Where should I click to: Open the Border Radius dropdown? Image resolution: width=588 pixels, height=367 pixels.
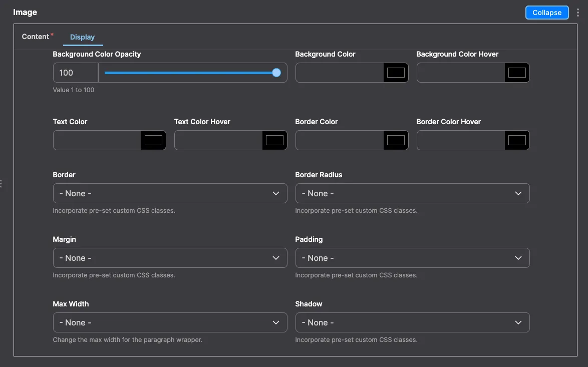pyautogui.click(x=413, y=193)
